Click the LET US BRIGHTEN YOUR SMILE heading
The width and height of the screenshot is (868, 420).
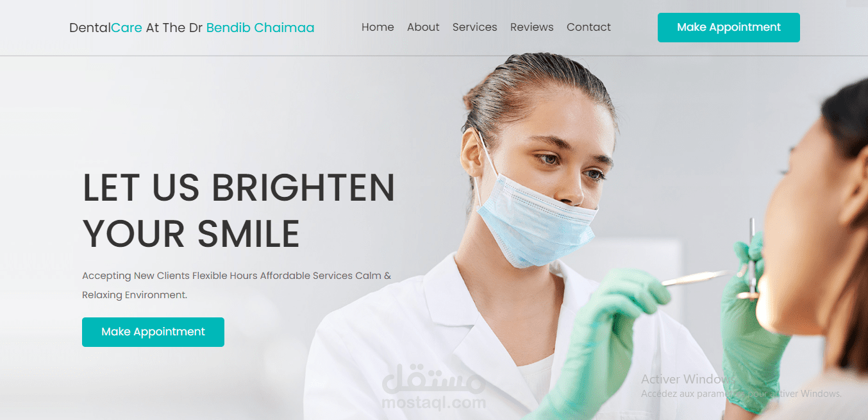click(x=238, y=210)
